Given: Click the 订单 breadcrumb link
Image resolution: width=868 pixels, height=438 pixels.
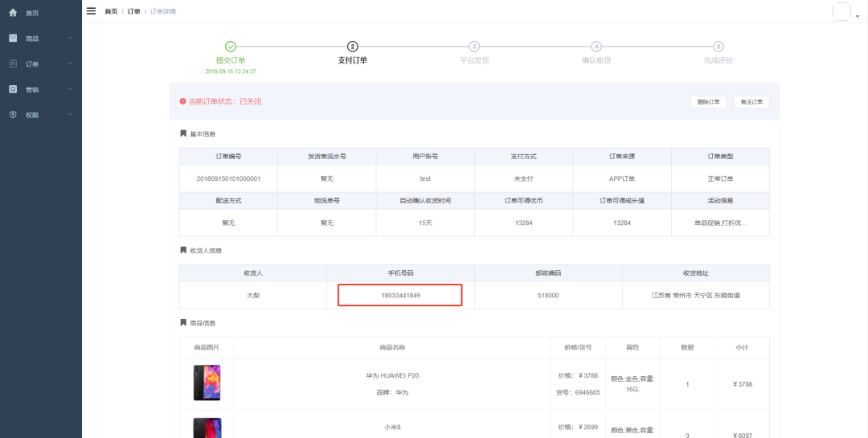Looking at the screenshot, I should [x=133, y=11].
